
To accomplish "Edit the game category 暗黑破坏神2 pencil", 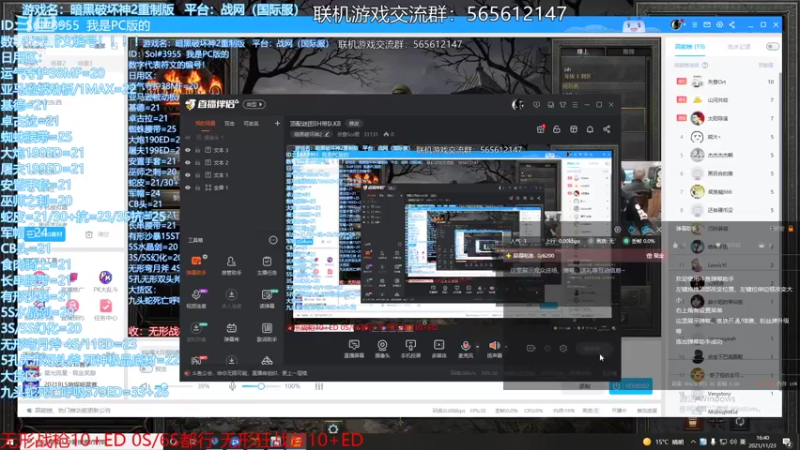I will (327, 134).
